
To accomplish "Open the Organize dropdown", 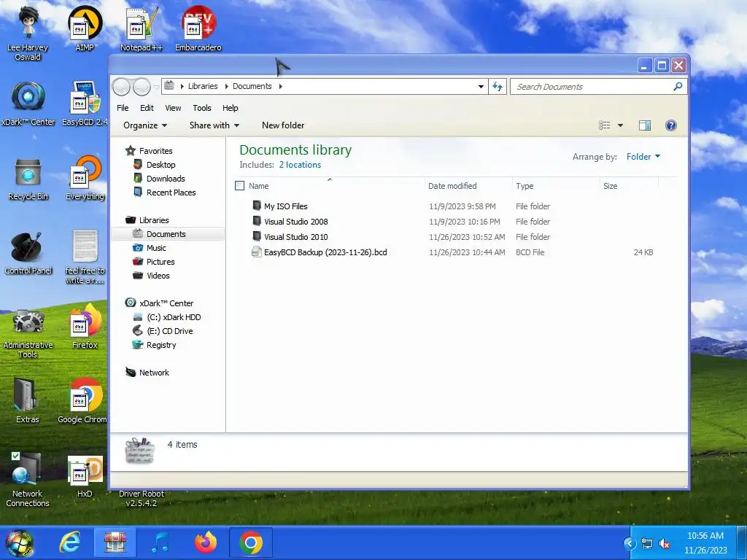I will 145,125.
